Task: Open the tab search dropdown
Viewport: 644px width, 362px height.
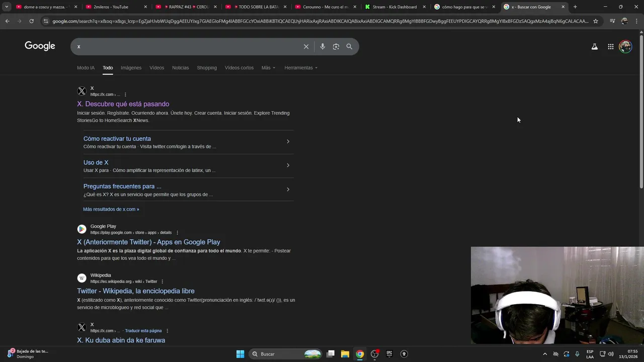Action: click(x=7, y=7)
